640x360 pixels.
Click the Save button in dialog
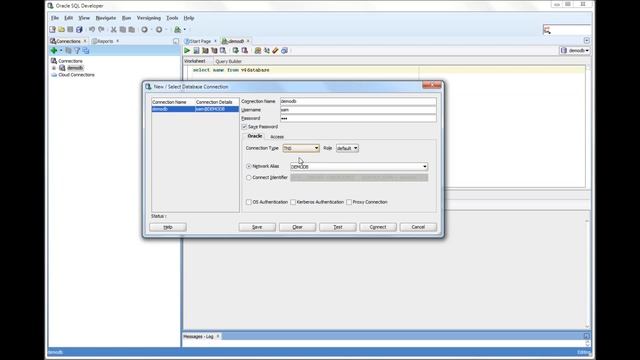point(257,227)
